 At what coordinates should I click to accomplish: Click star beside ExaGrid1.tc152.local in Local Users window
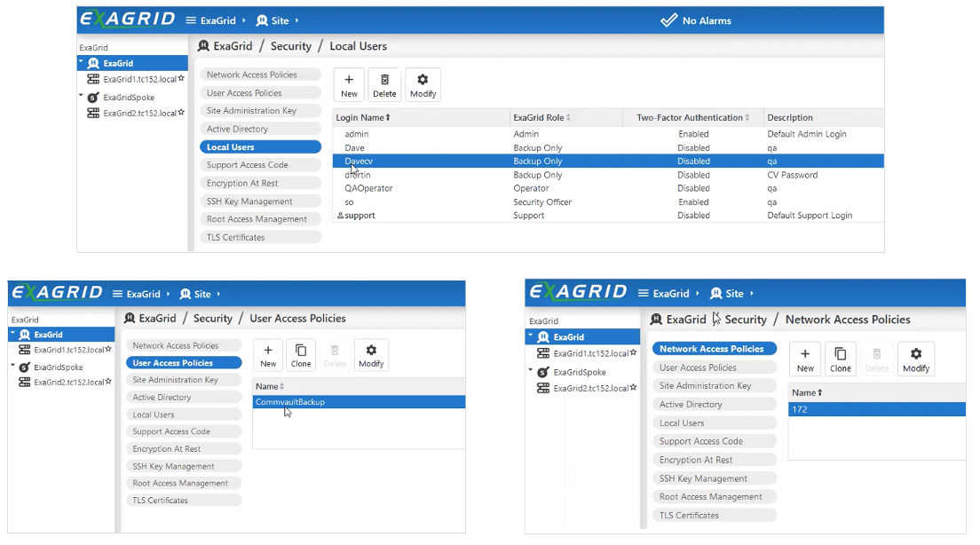[x=181, y=79]
